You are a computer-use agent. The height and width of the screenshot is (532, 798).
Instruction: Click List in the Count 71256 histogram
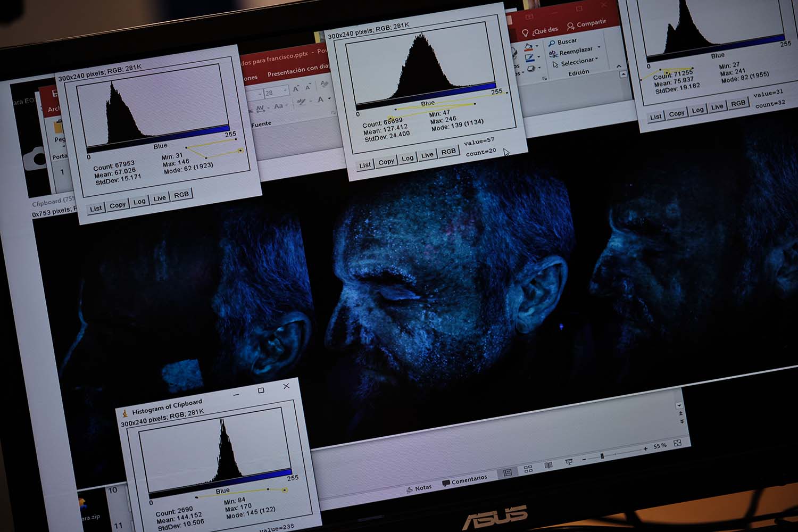point(656,117)
